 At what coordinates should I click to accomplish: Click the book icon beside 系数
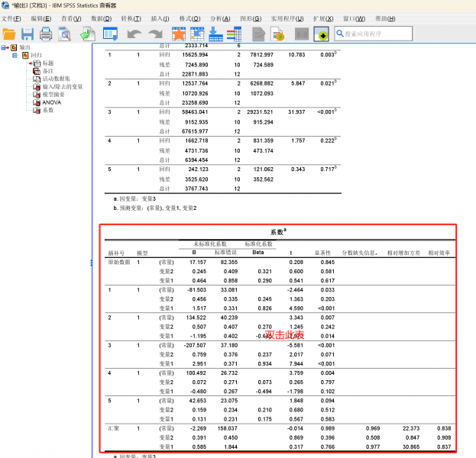tap(37, 111)
